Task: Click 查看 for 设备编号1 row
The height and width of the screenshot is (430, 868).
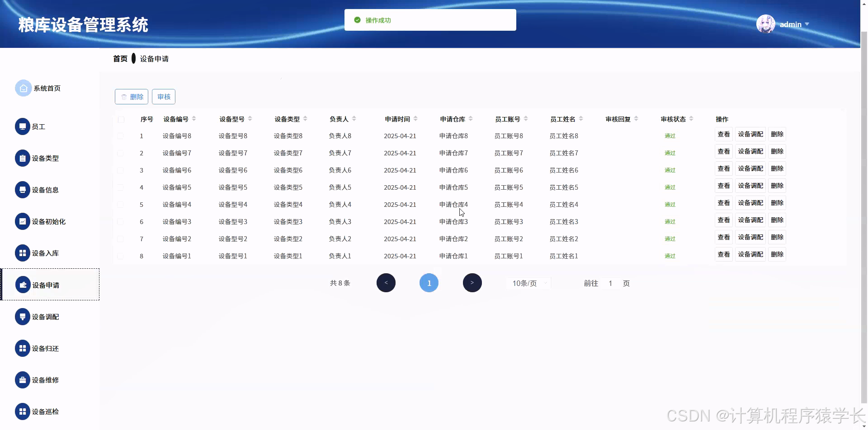Action: pos(724,254)
